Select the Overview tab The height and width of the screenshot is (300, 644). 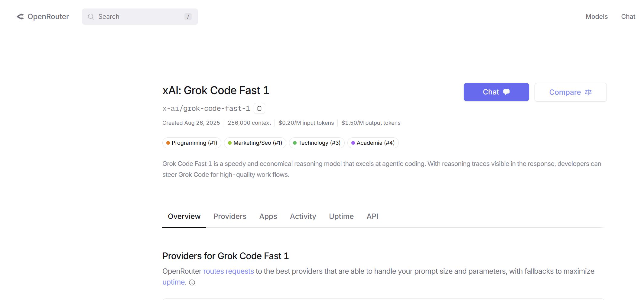coord(184,216)
